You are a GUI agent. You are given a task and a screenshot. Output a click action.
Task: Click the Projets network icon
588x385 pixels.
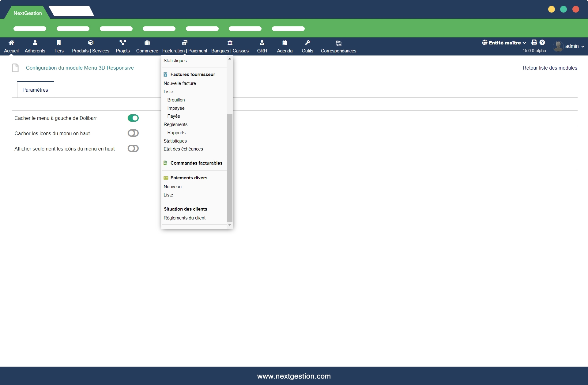[x=123, y=43]
